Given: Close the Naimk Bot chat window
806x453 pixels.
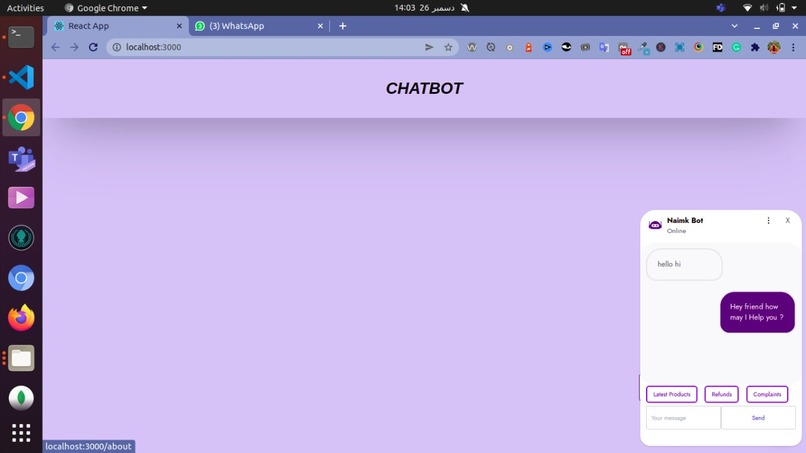Looking at the screenshot, I should 787,221.
